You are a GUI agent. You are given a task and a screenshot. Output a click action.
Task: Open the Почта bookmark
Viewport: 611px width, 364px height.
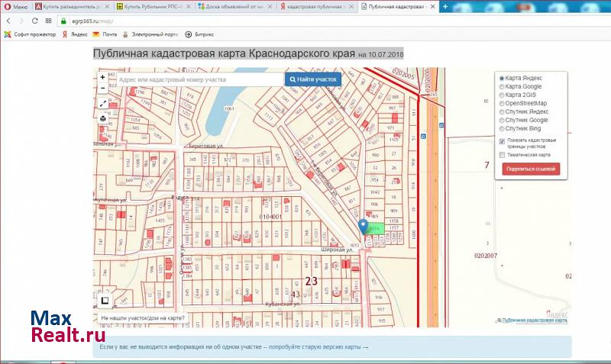click(106, 34)
